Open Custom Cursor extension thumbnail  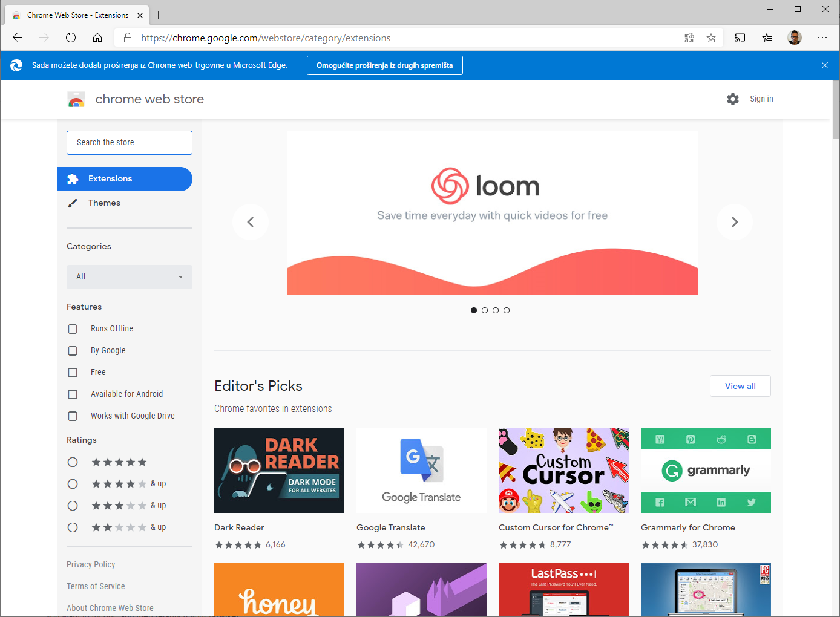(563, 471)
